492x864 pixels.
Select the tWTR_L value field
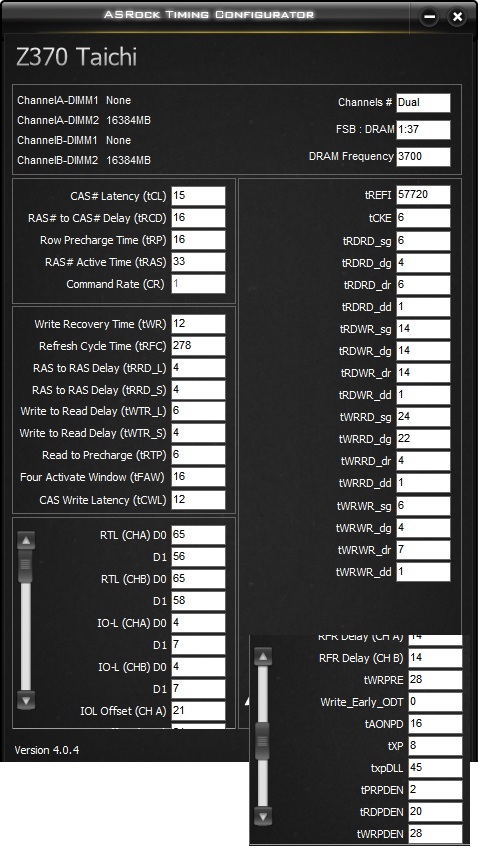tap(198, 411)
